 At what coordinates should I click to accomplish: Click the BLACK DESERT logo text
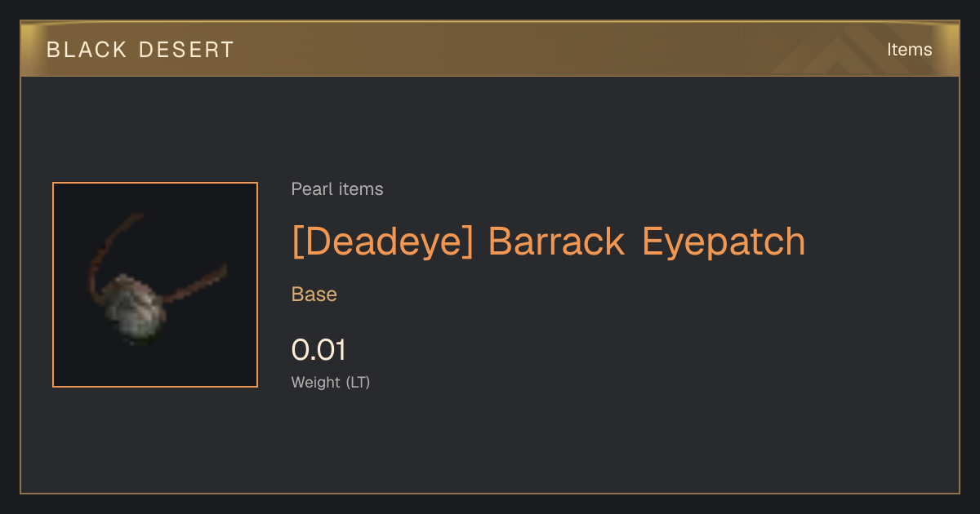140,50
